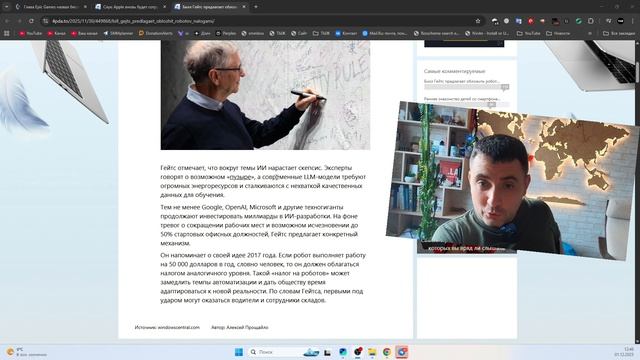Open the apps grid in bookmarks bar
Screen dimensions: 640x360
[7, 33]
